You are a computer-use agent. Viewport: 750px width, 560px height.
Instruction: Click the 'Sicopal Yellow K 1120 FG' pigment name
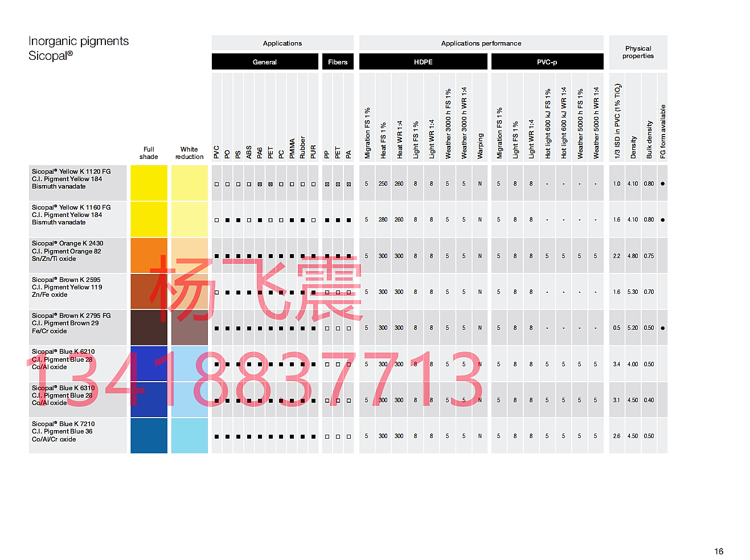(71, 171)
